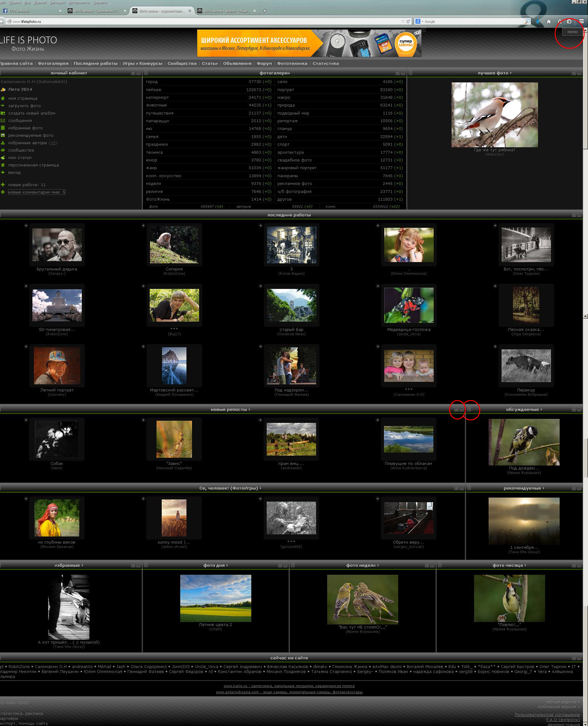
Task: Open the 'пейзаж' gallery category link
Action: coord(153,90)
